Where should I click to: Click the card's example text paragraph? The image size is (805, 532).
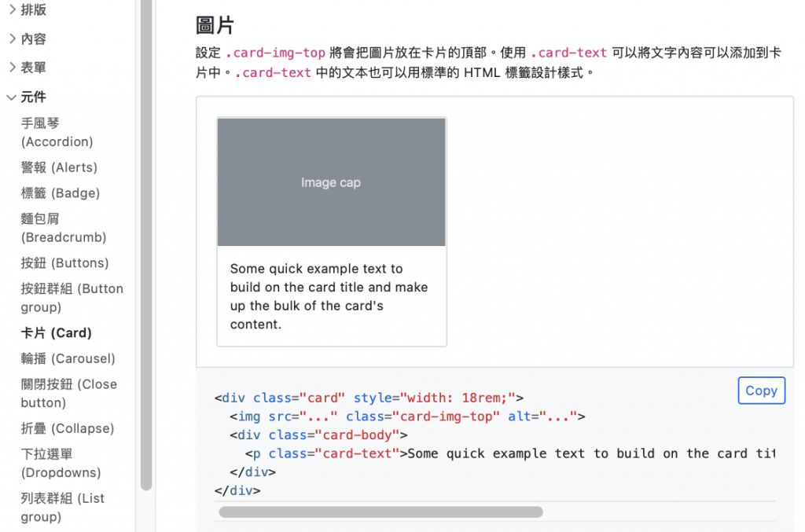[x=329, y=296]
